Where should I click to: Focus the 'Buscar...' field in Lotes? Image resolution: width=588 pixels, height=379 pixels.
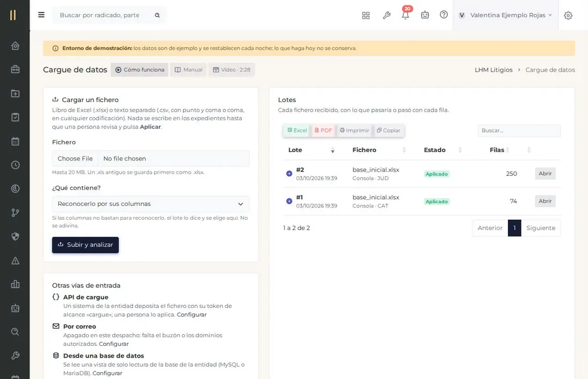click(x=519, y=130)
